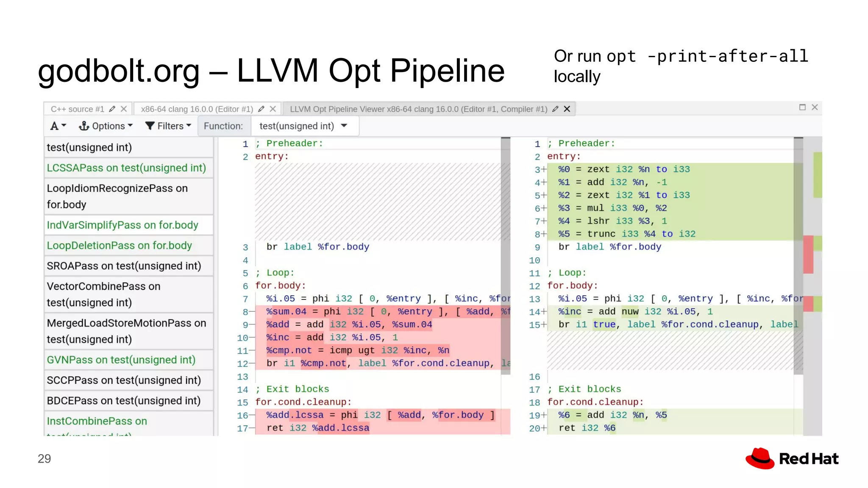Select IndVarSimplifyPass on for.body
The image size is (868, 488).
(x=129, y=225)
